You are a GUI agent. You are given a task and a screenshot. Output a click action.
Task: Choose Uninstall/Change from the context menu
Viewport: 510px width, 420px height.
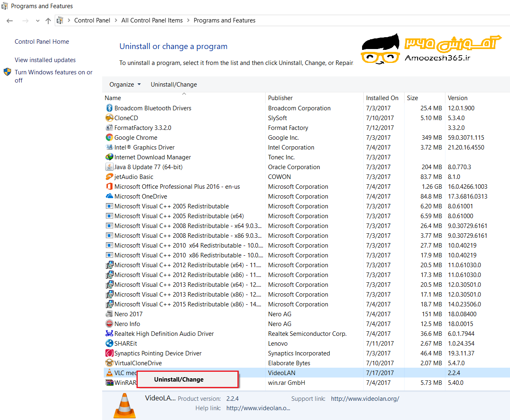click(x=187, y=380)
